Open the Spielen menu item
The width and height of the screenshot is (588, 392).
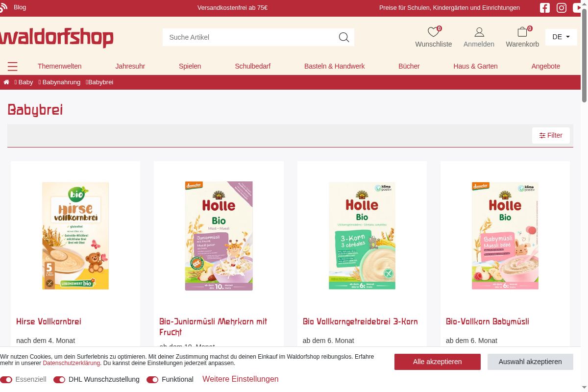tap(190, 66)
